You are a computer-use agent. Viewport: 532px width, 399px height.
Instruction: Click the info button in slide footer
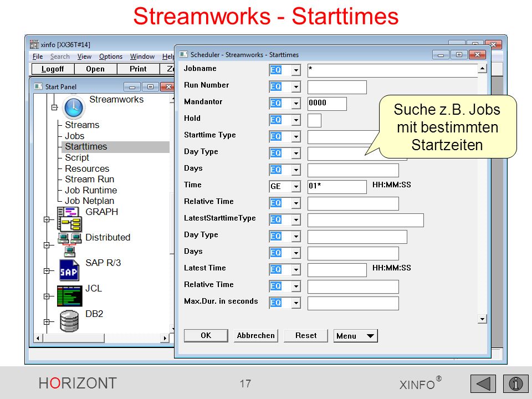(x=515, y=383)
